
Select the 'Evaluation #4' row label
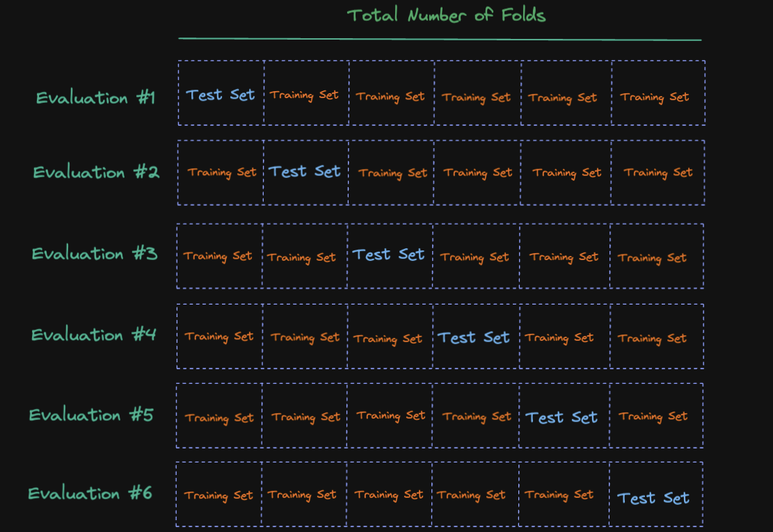tap(94, 334)
